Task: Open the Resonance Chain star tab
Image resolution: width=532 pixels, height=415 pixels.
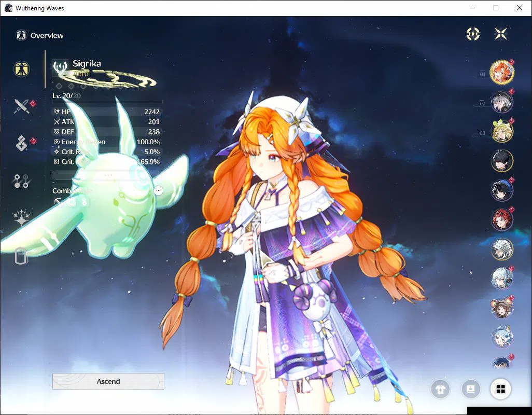Action: 21,217
